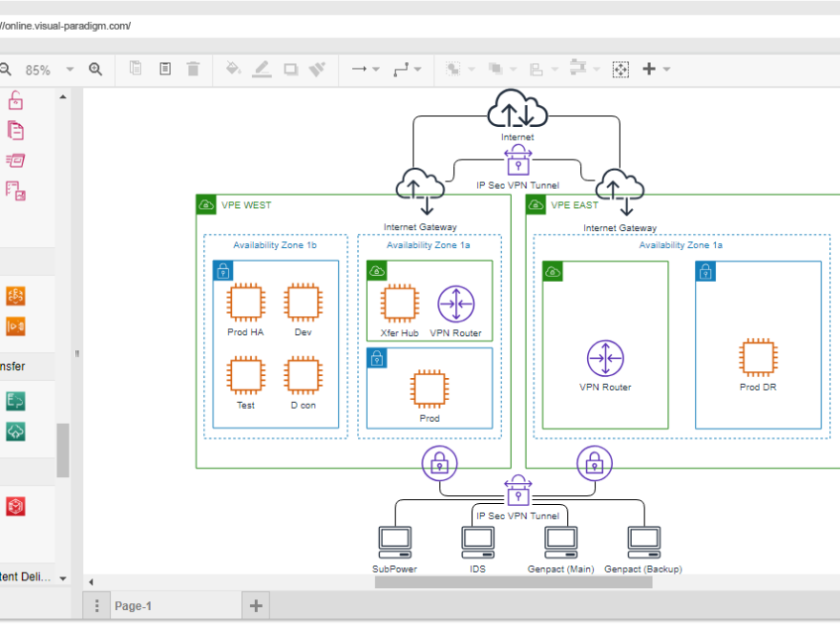Open the page options three-dot menu
840x630 pixels.
[x=96, y=605]
